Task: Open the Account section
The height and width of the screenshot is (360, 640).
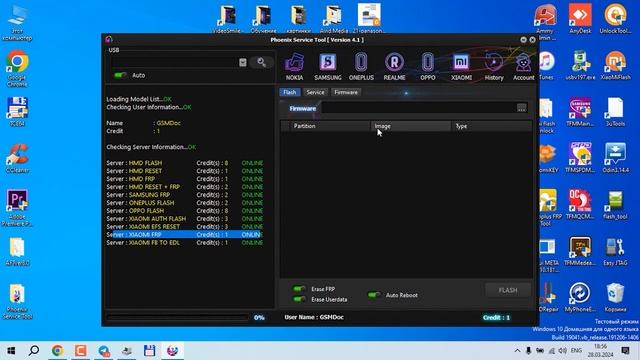Action: click(x=523, y=67)
